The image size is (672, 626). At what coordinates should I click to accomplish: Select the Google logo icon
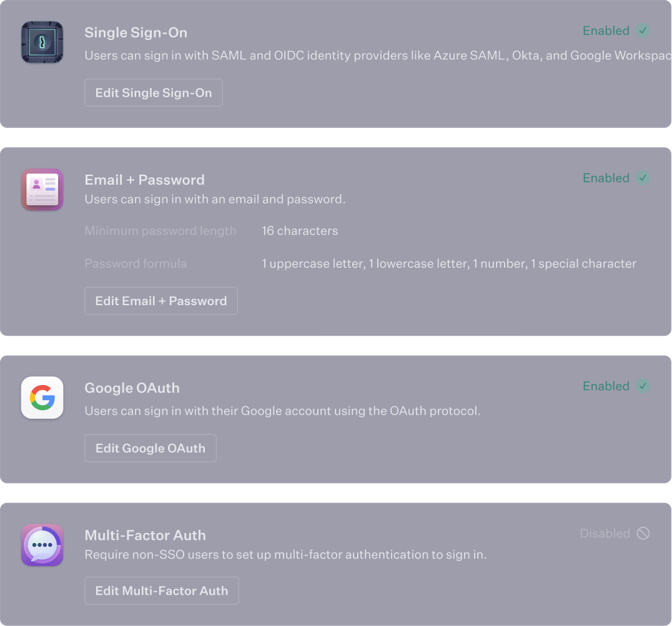click(42, 398)
